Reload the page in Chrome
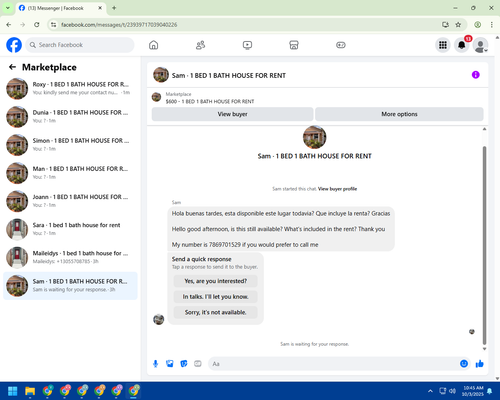Viewport: 500px width, 400px height. (37, 25)
